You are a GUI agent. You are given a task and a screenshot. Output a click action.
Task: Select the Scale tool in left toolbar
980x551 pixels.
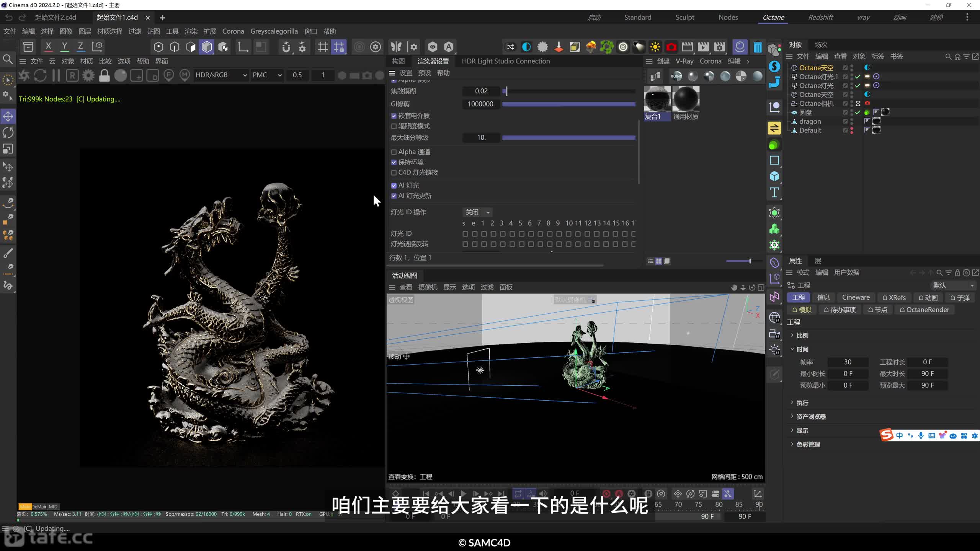8,149
